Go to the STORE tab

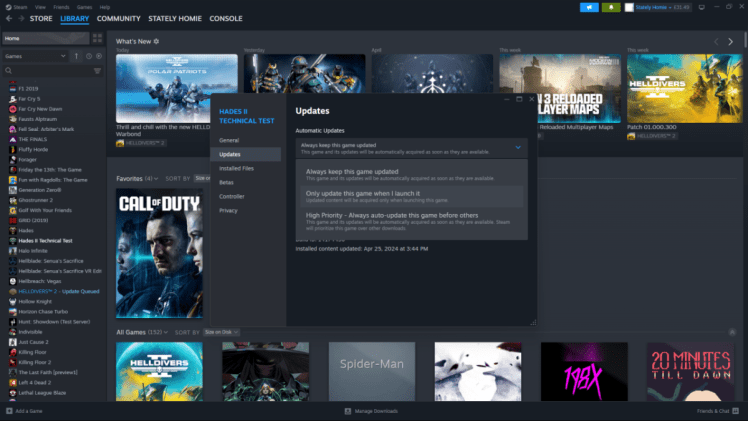[x=41, y=18]
